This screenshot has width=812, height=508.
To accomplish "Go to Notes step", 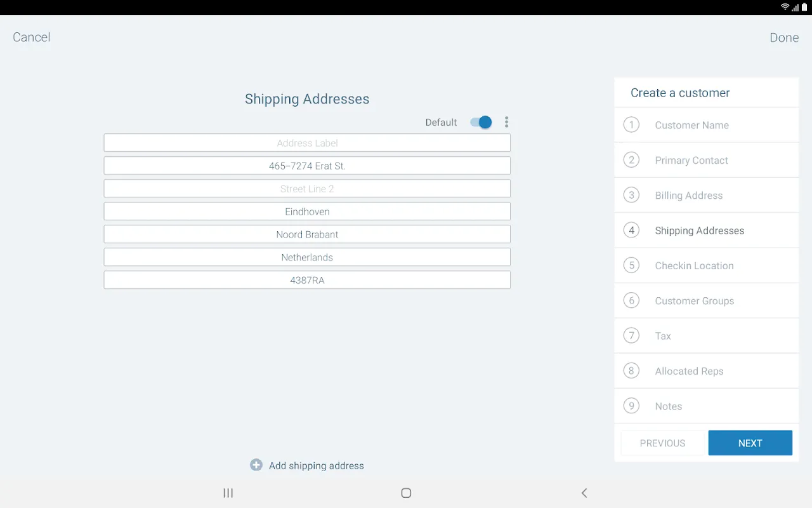I will click(707, 406).
